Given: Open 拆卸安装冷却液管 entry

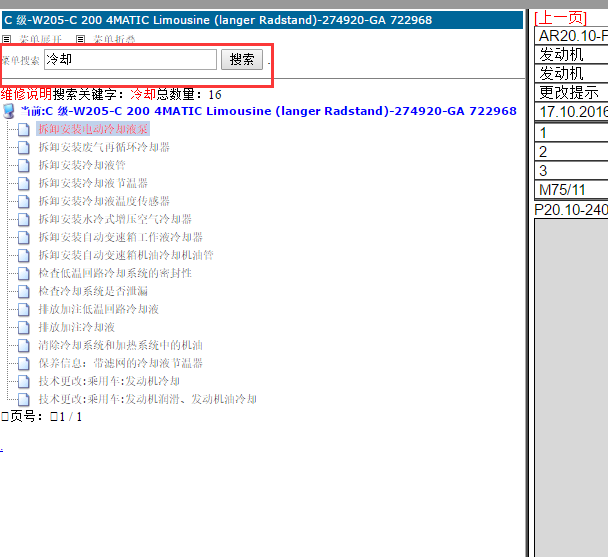Looking at the screenshot, I should click(x=82, y=165).
